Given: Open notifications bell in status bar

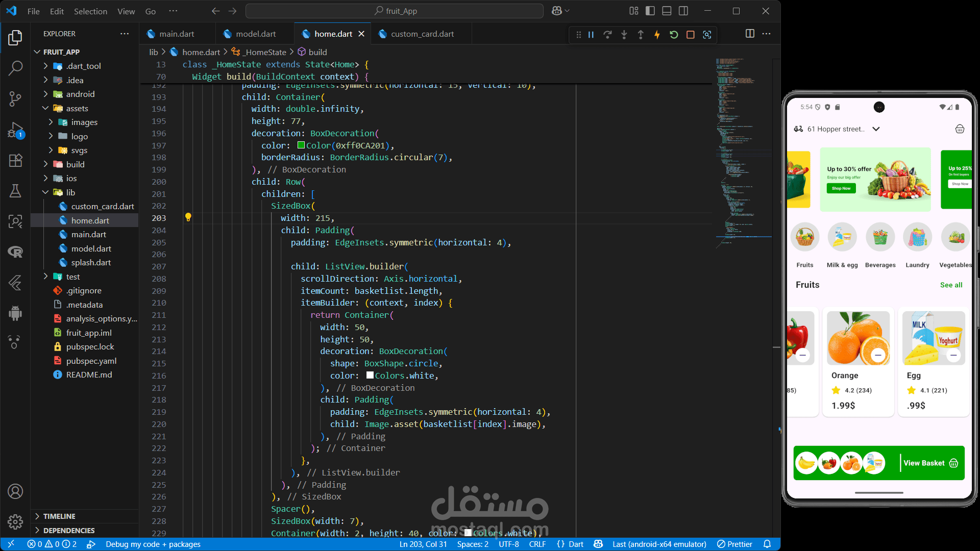Looking at the screenshot, I should click(767, 544).
